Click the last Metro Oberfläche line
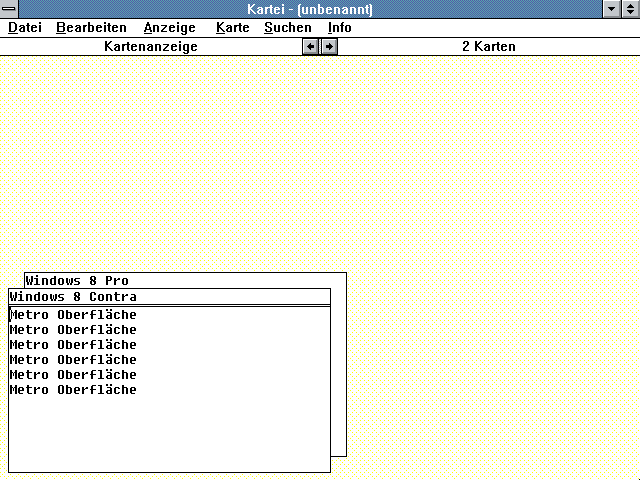 point(73,390)
